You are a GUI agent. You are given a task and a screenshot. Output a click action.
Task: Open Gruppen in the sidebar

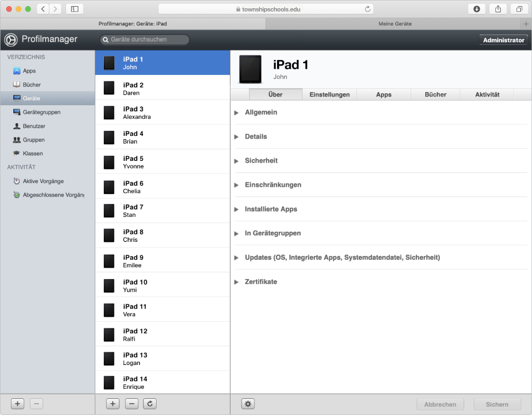(48, 140)
